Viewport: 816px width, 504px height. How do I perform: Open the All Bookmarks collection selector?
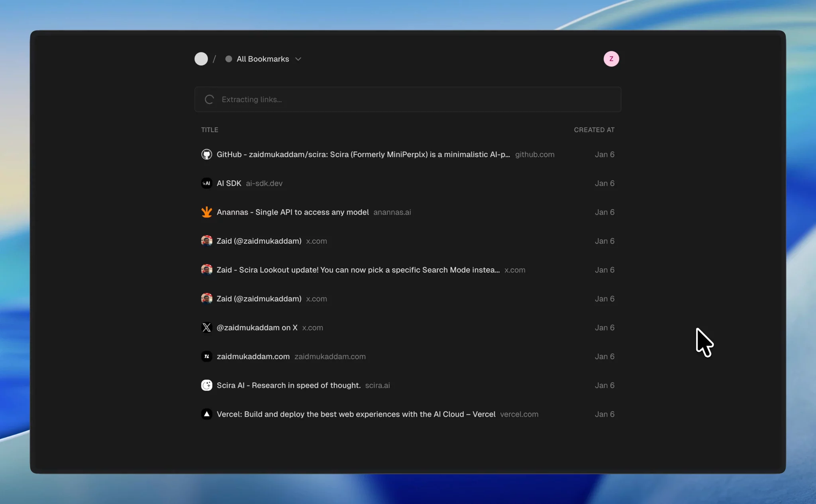[x=263, y=59]
